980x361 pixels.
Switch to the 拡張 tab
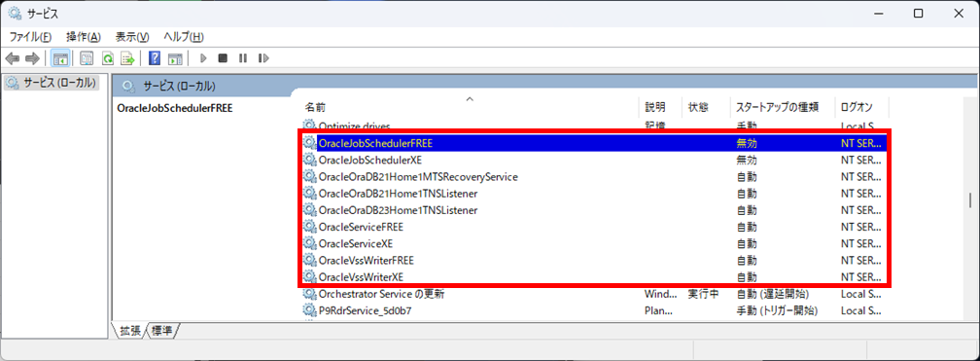pyautogui.click(x=129, y=330)
